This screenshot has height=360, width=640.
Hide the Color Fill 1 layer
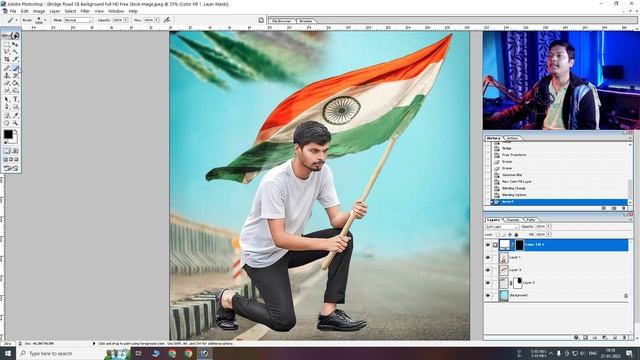[x=488, y=245]
